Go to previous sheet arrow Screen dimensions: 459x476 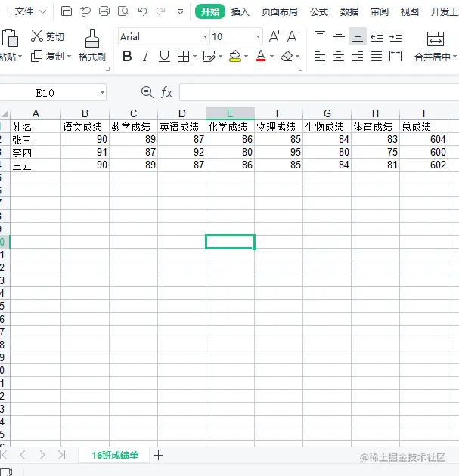pos(23,455)
